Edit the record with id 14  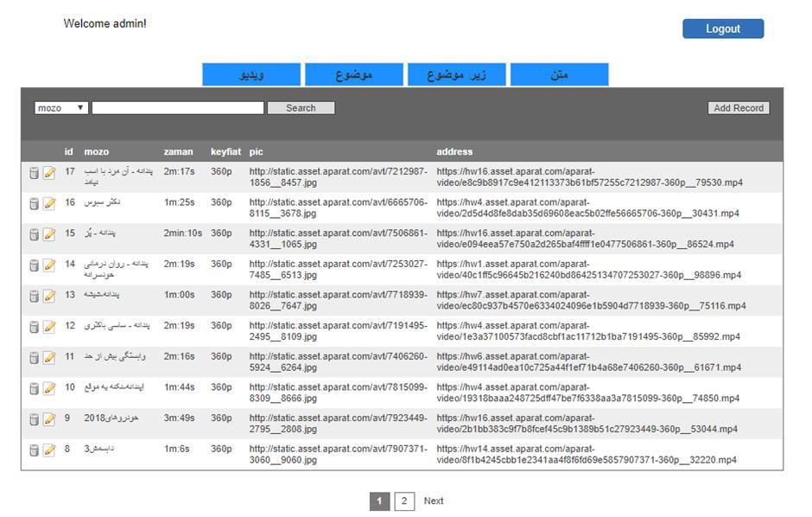click(49, 265)
